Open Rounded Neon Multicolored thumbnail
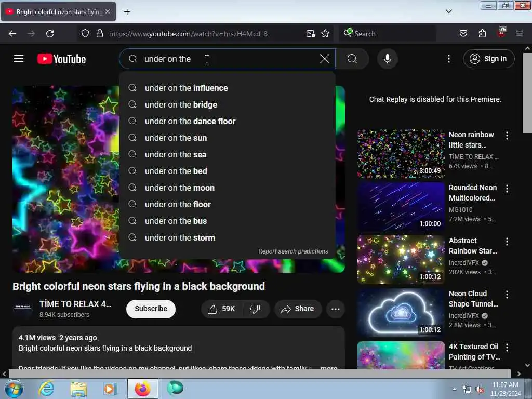 tap(401, 207)
